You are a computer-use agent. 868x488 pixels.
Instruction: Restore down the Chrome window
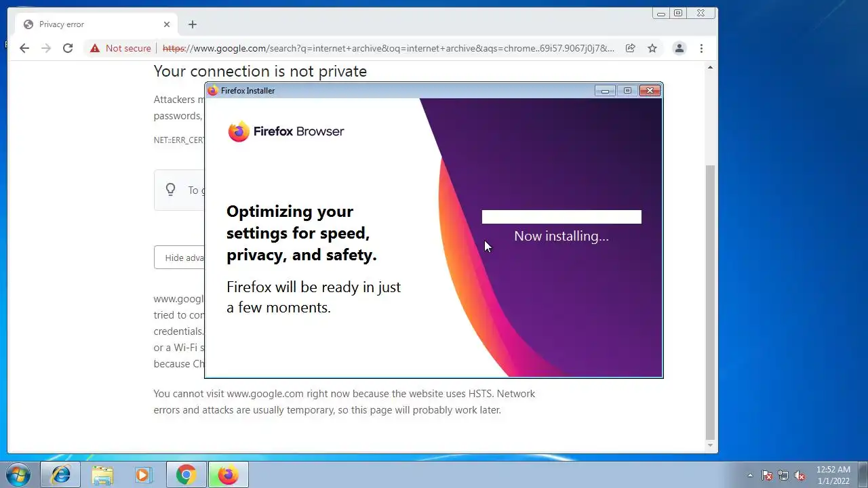[677, 13]
